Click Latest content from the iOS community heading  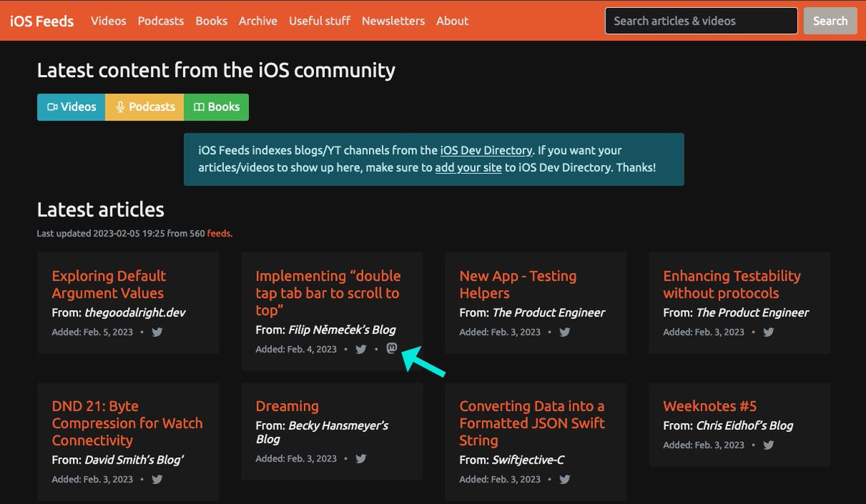click(x=216, y=70)
